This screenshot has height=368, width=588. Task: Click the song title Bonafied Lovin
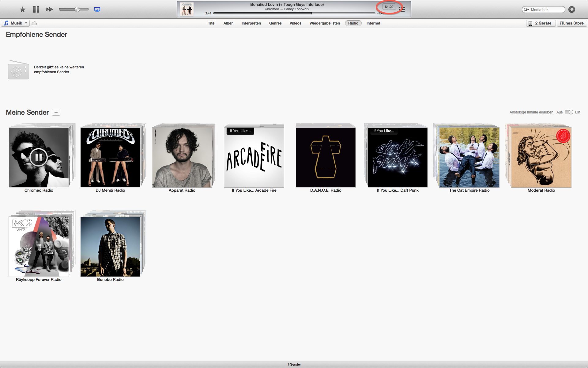click(x=287, y=5)
